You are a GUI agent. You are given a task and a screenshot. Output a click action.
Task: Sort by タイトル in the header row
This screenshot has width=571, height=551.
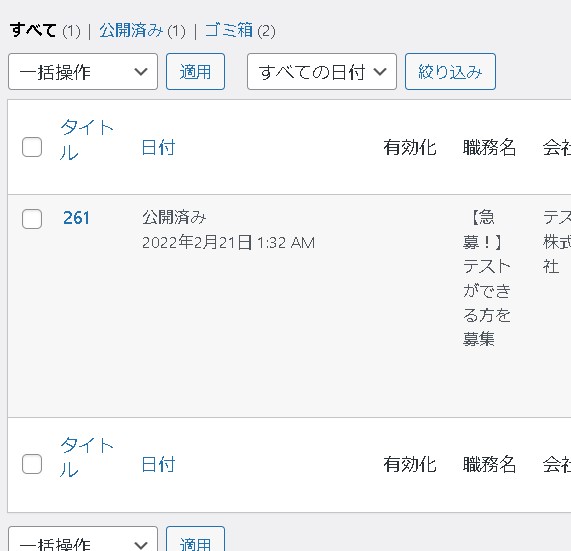point(87,140)
